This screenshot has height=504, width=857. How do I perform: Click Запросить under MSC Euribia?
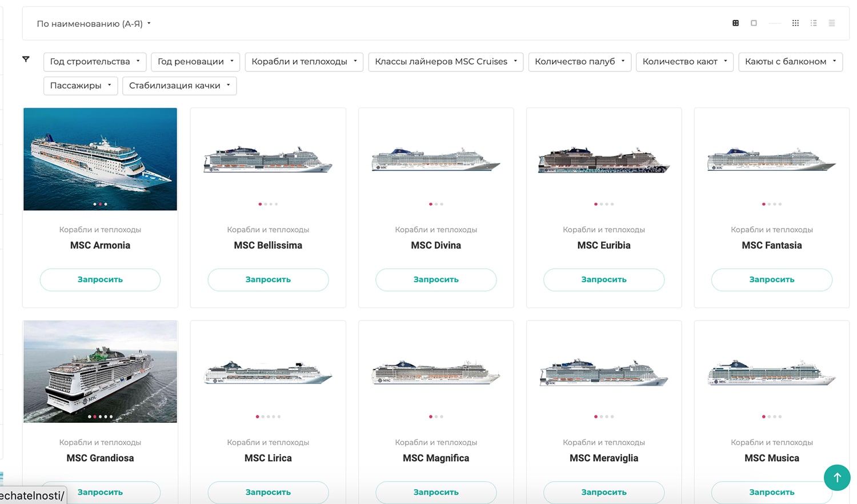point(604,279)
